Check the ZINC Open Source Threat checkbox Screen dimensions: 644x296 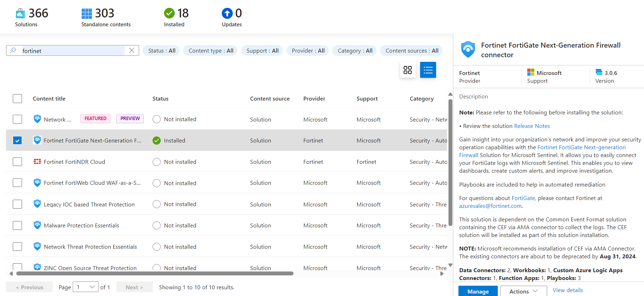(x=17, y=267)
